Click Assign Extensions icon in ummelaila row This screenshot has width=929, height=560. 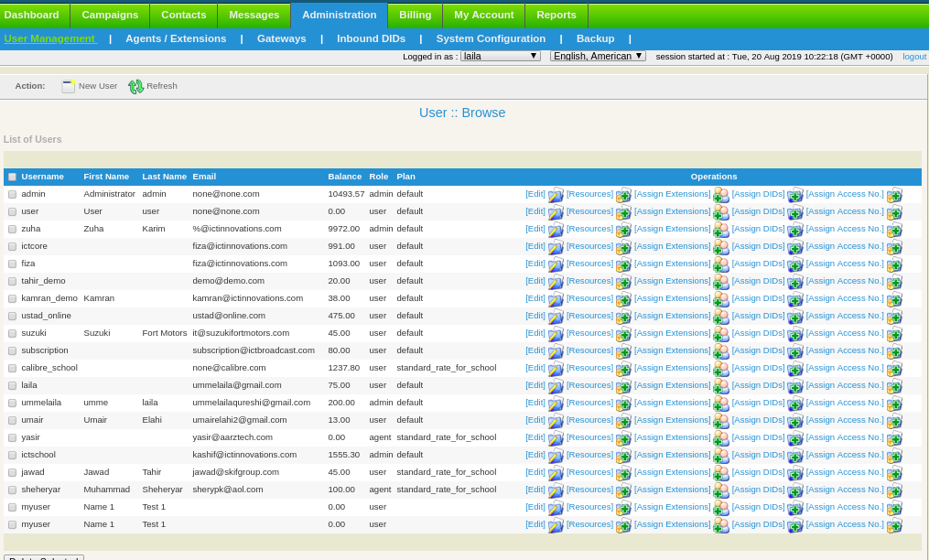pos(720,404)
